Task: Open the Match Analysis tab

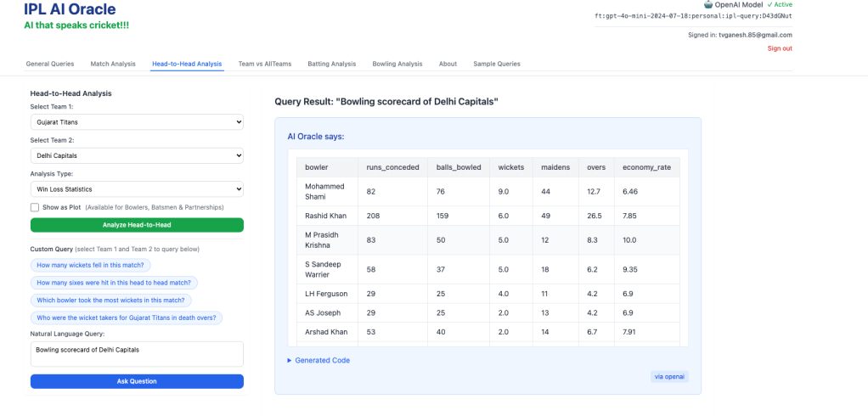Action: 113,64
